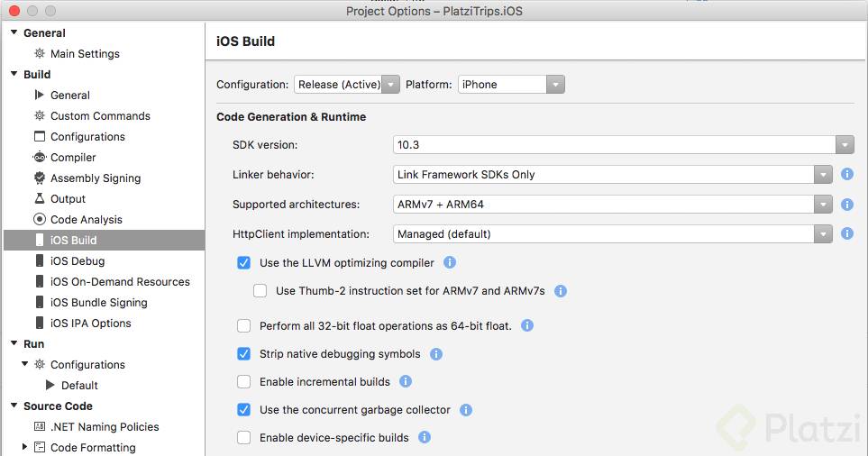The height and width of the screenshot is (456, 868).
Task: Show info for Thumb-2 instruction set
Action: point(561,290)
